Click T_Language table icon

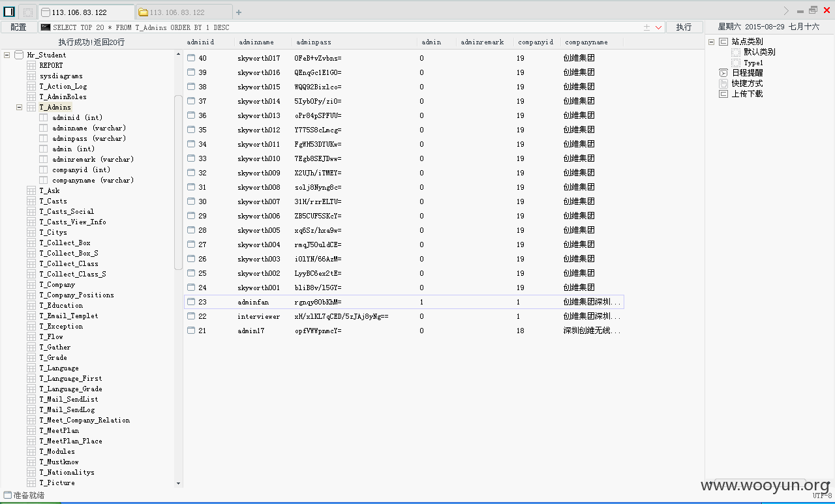pyautogui.click(x=31, y=368)
